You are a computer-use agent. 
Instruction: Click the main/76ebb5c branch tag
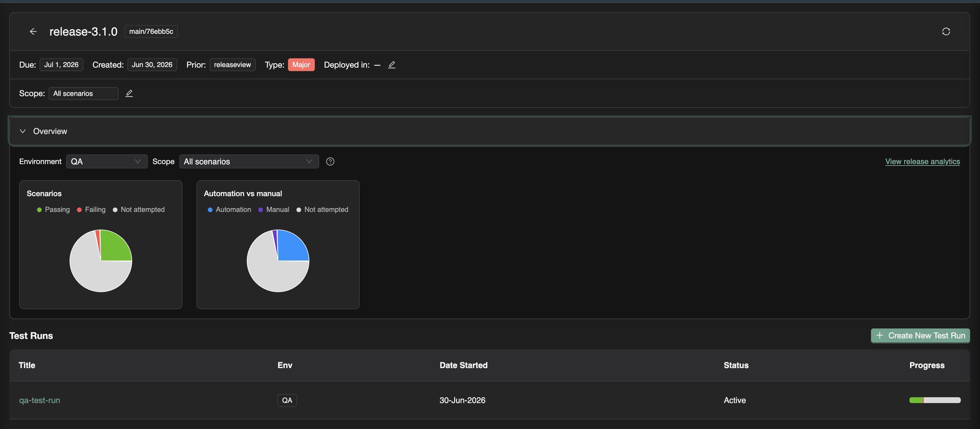pos(151,31)
